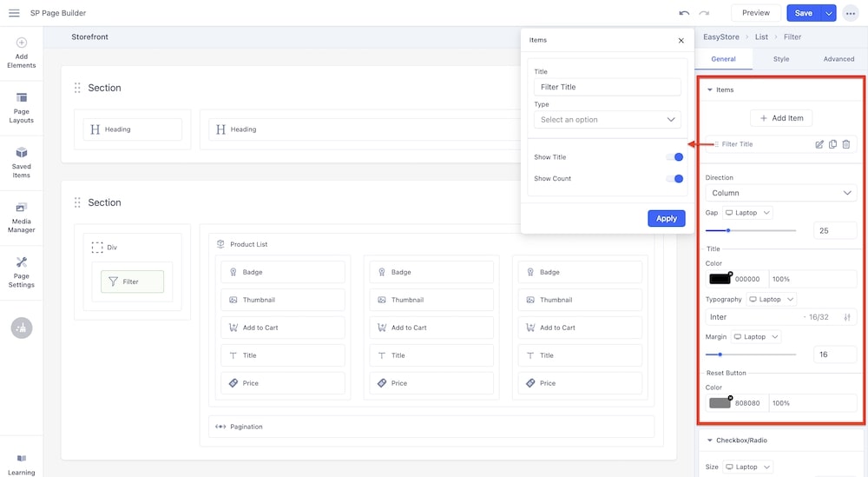Open the hamburger menu

[14, 13]
